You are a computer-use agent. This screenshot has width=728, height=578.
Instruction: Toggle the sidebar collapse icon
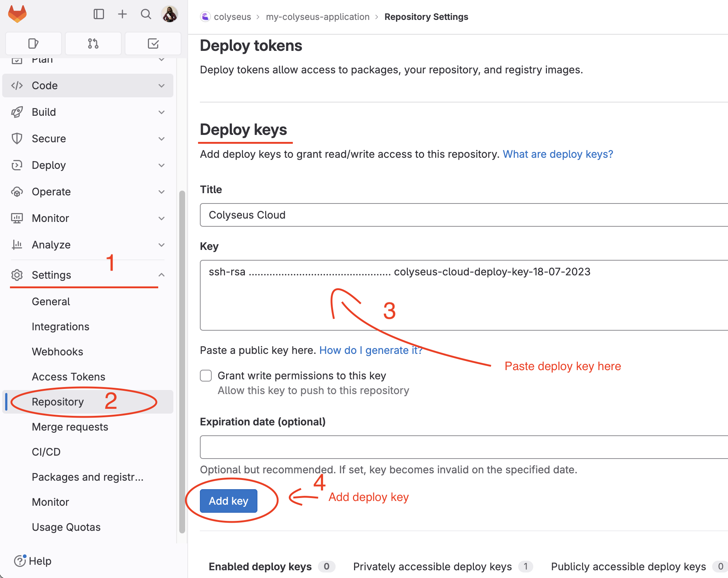point(99,14)
